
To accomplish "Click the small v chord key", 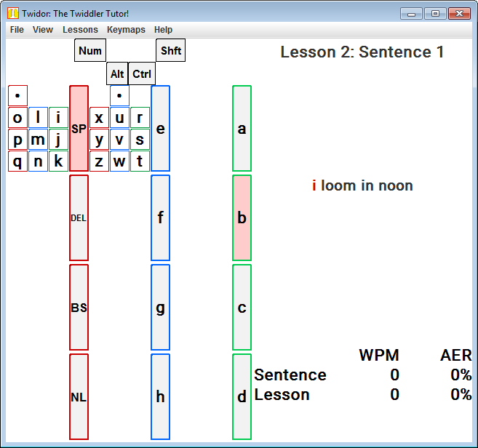I will [x=119, y=140].
